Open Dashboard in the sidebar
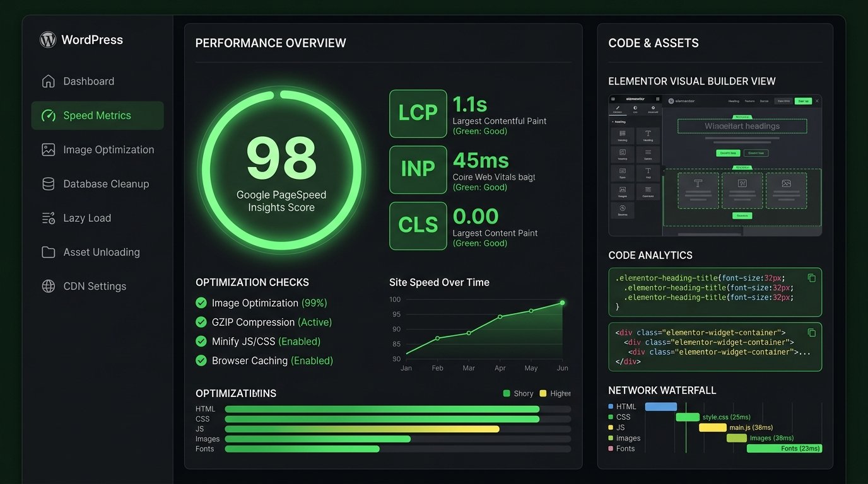 click(97, 81)
